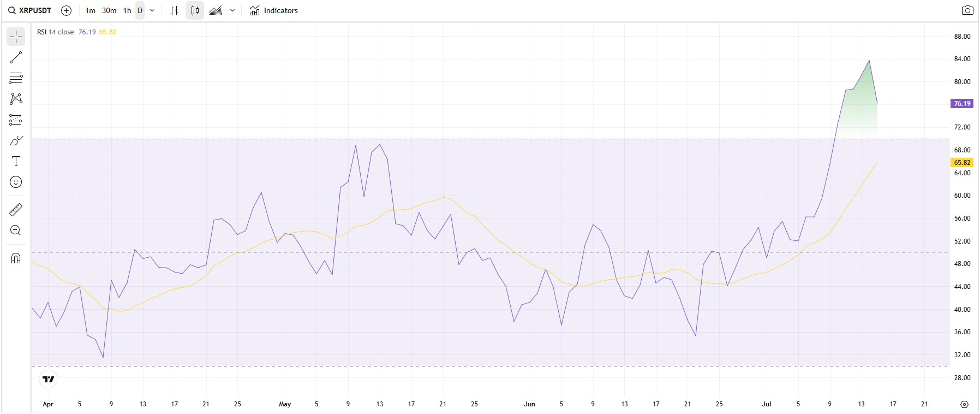Select the ruler measure tool
The height and width of the screenshot is (414, 980).
click(x=16, y=209)
